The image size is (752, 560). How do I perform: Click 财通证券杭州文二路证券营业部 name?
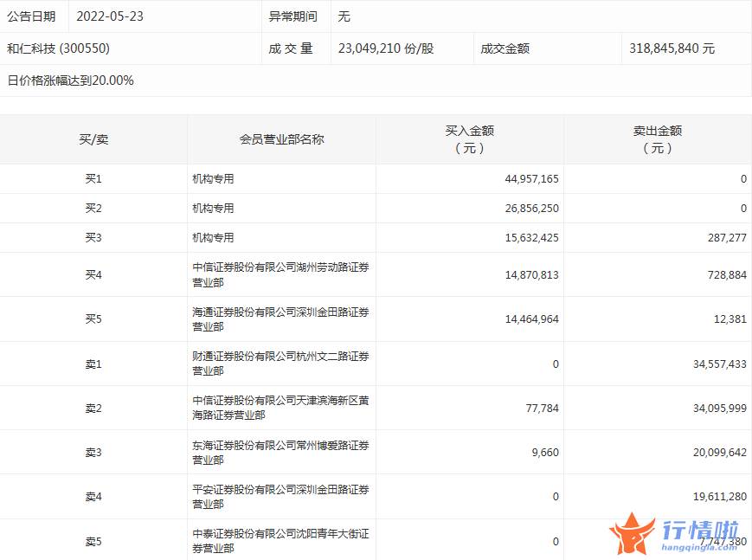point(280,364)
